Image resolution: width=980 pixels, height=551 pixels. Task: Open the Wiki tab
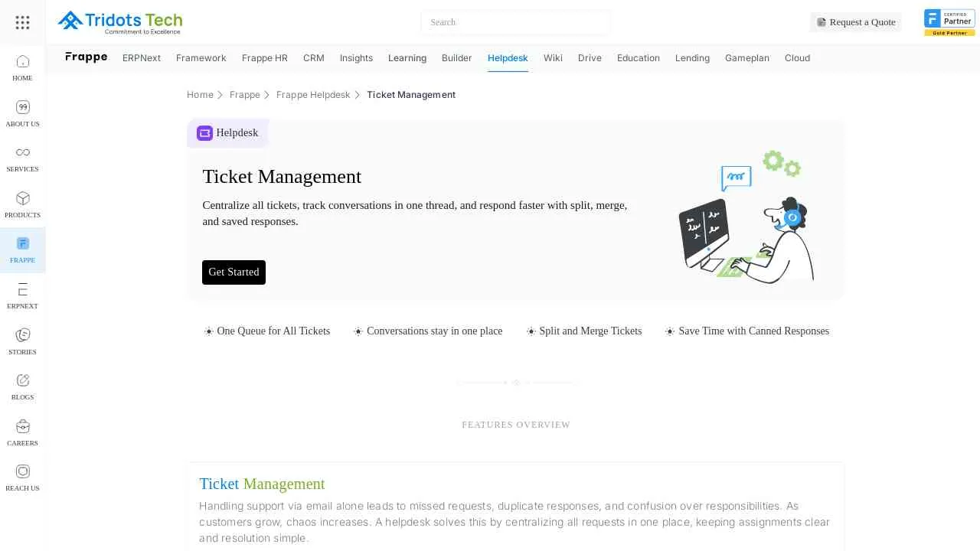[x=553, y=58]
